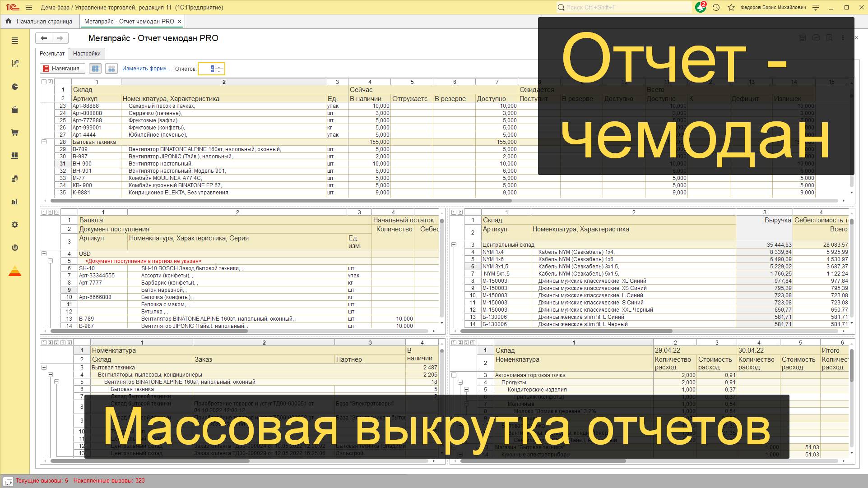Collapse the USD group in currency report
This screenshot has width=868, height=488.
pos(44,254)
